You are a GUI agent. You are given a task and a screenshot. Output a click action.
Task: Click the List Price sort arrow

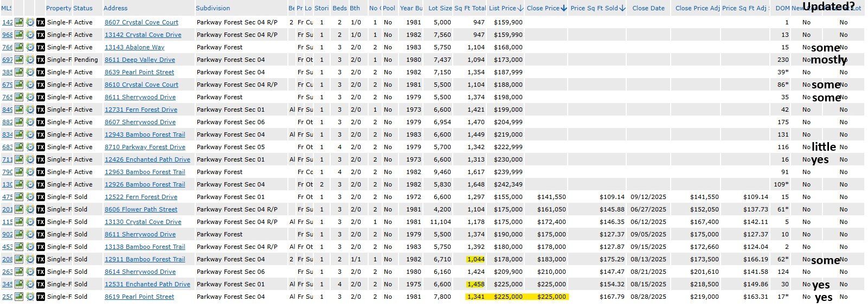pos(520,9)
